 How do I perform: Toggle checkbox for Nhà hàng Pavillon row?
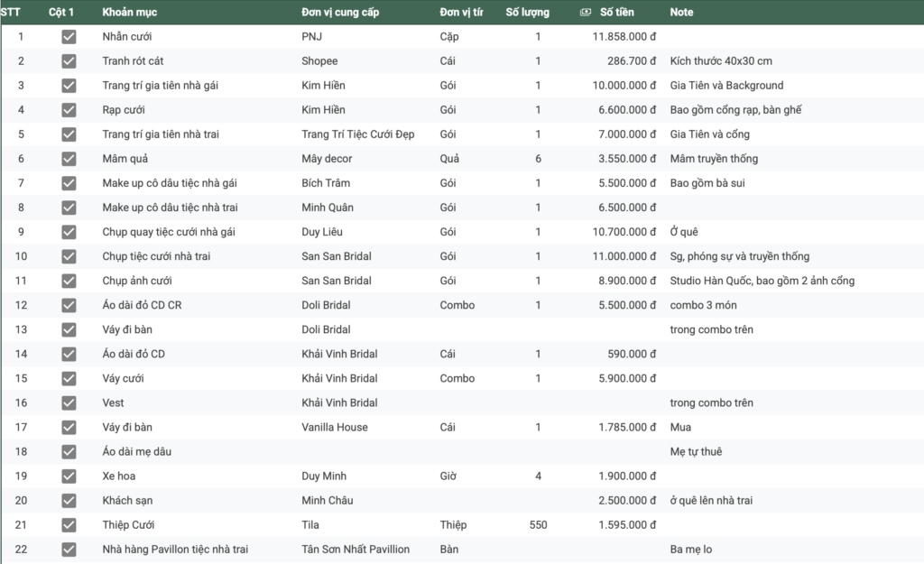pos(69,550)
